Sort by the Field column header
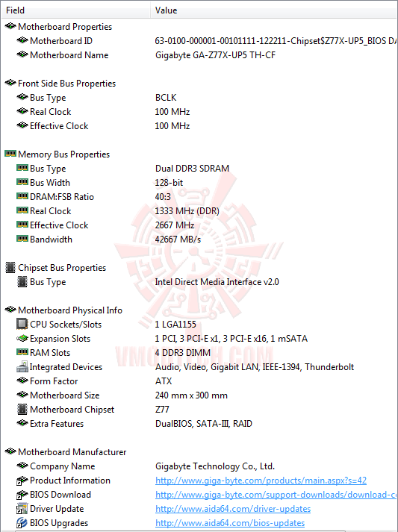 pos(76,10)
